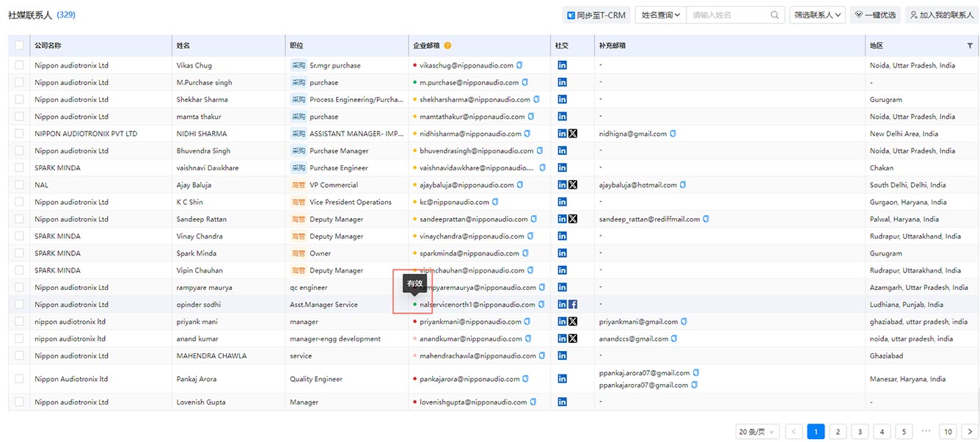Open Facebook profile for opinder sodhi
Viewport: 980px width, 442px height.
573,305
